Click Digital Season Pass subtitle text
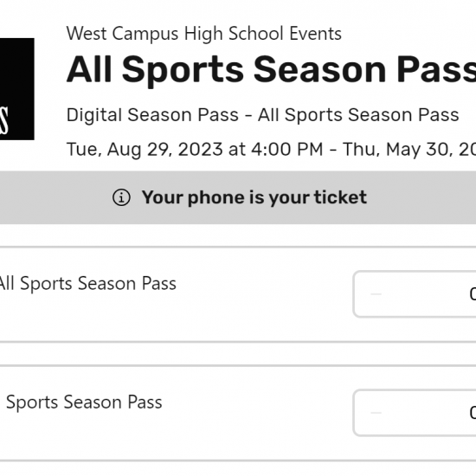Screen dimensions: 476x476 pyautogui.click(x=262, y=115)
